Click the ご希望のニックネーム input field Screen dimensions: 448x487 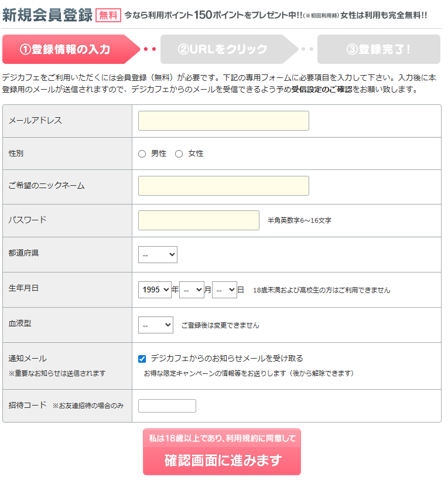[223, 186]
